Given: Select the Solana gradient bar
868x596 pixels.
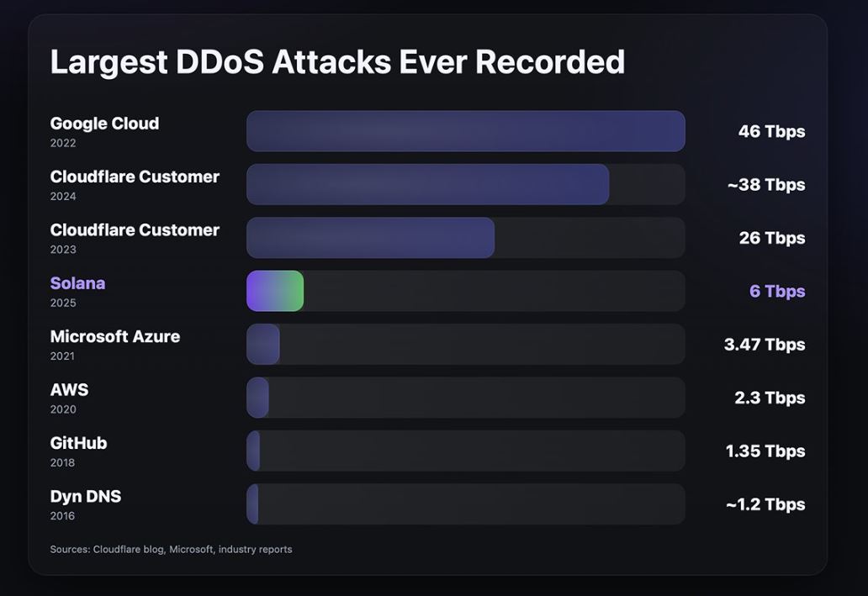Looking at the screenshot, I should pos(274,291).
